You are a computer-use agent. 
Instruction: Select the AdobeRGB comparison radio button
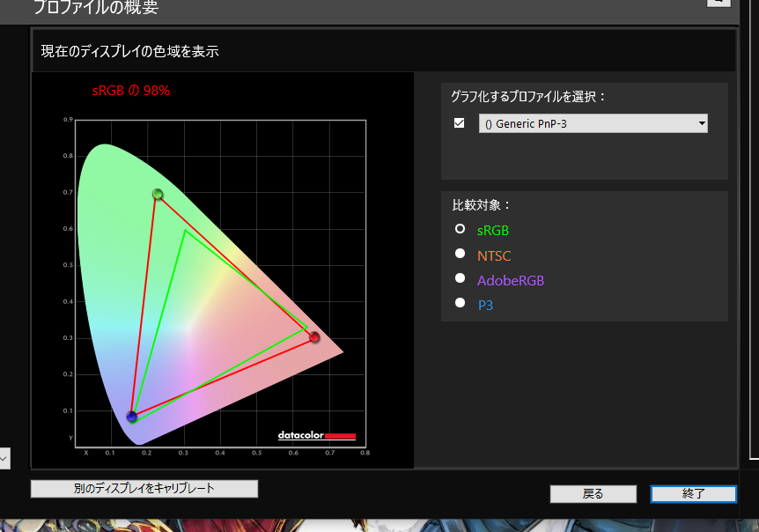pos(460,278)
